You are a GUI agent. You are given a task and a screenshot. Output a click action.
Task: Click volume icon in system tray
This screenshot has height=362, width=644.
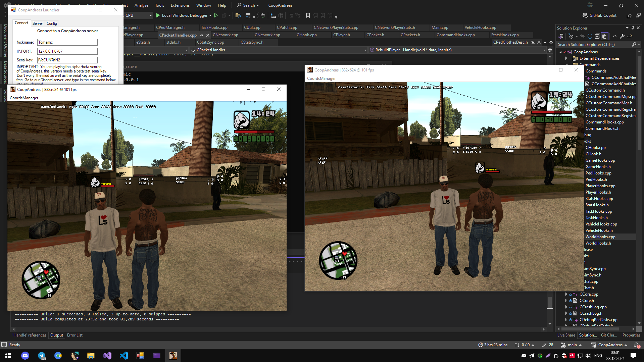click(588, 356)
